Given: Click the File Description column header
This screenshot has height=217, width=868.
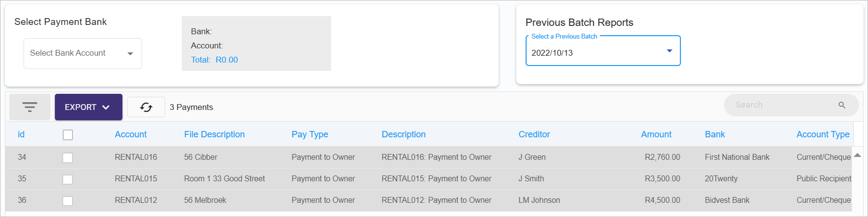Looking at the screenshot, I should tap(215, 134).
